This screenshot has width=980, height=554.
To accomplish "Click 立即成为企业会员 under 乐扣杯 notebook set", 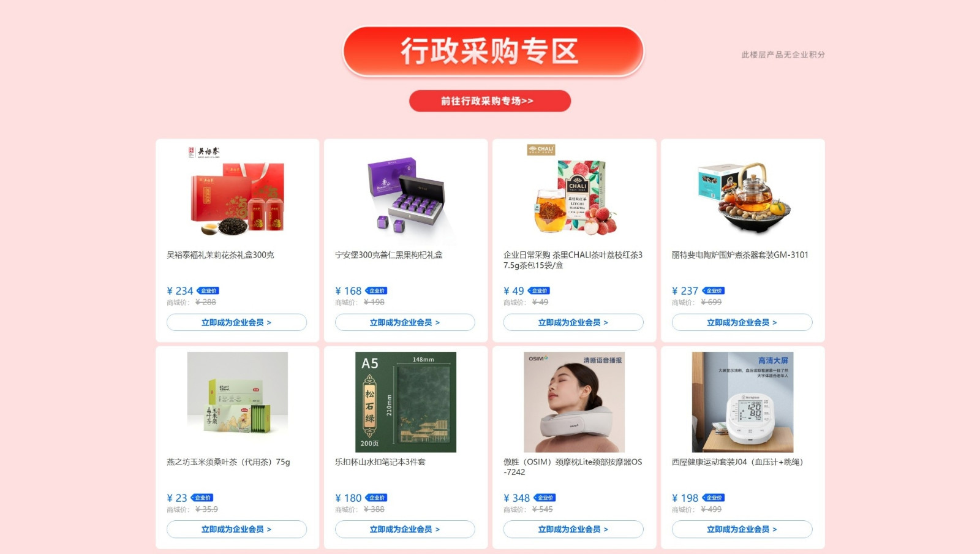I will click(x=405, y=529).
